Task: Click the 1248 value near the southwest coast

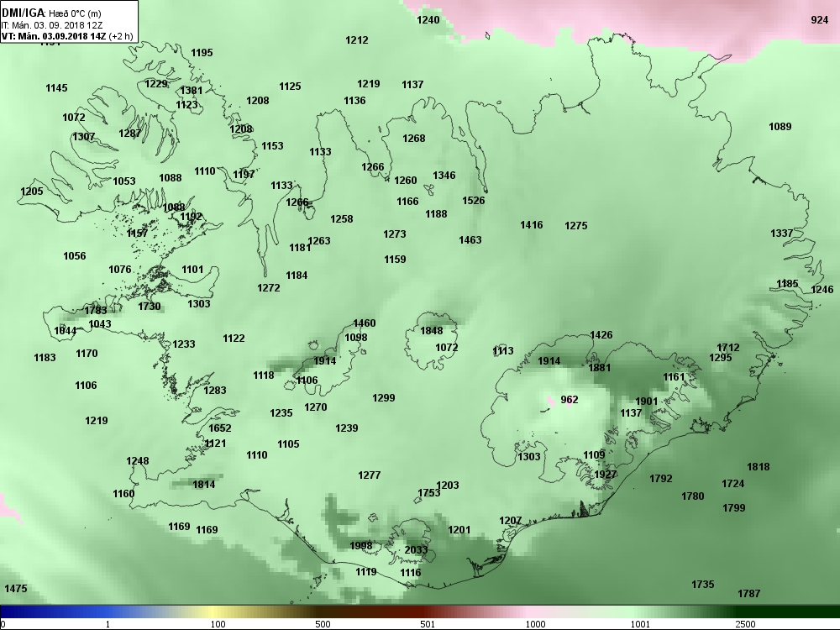Action: (x=138, y=460)
